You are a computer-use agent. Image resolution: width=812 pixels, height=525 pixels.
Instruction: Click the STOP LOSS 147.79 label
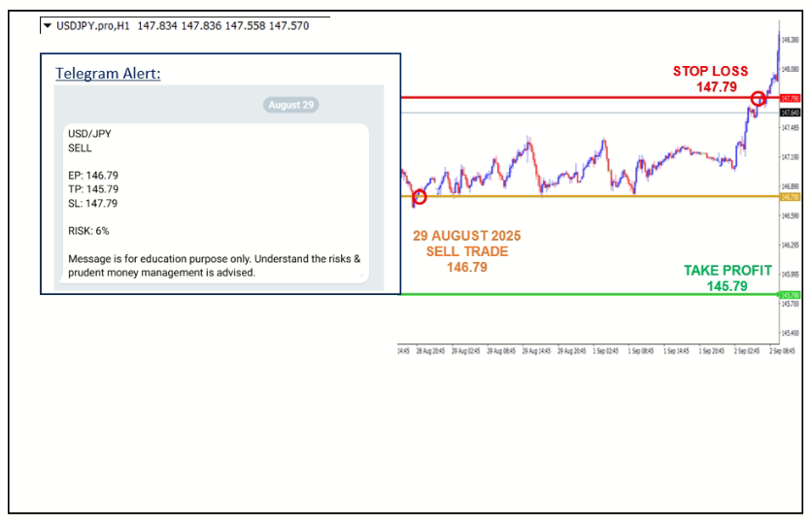[x=711, y=80]
